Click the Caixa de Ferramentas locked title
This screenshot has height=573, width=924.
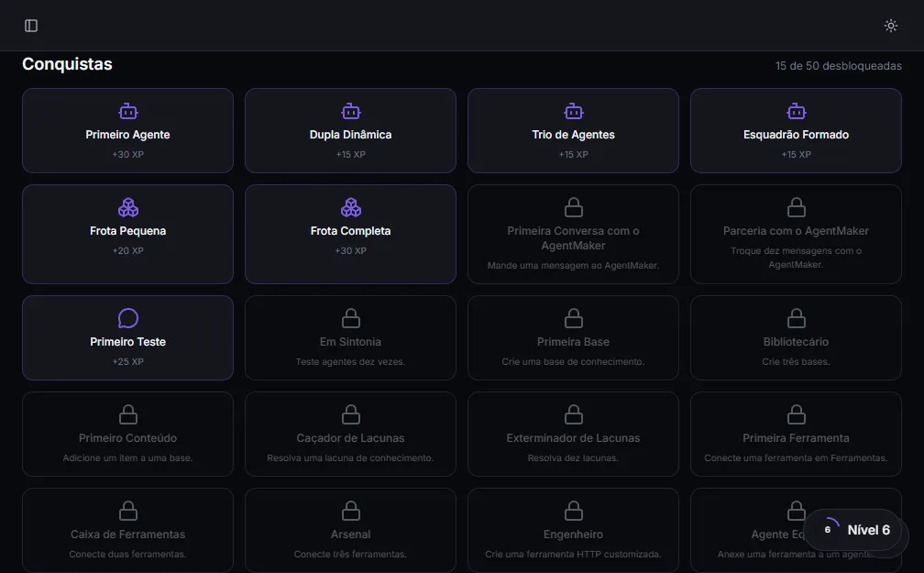click(128, 534)
